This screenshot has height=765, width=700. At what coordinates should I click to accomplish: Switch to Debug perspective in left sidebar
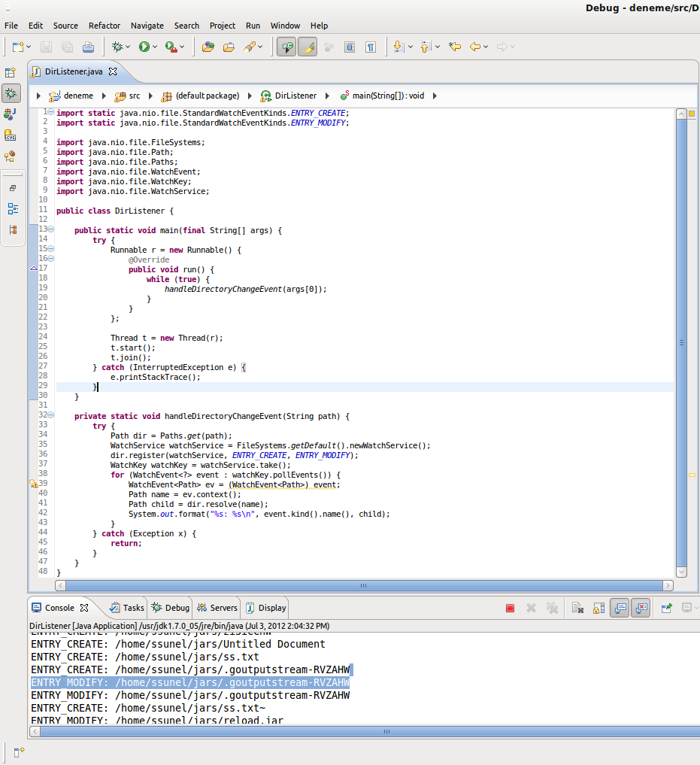(11, 93)
